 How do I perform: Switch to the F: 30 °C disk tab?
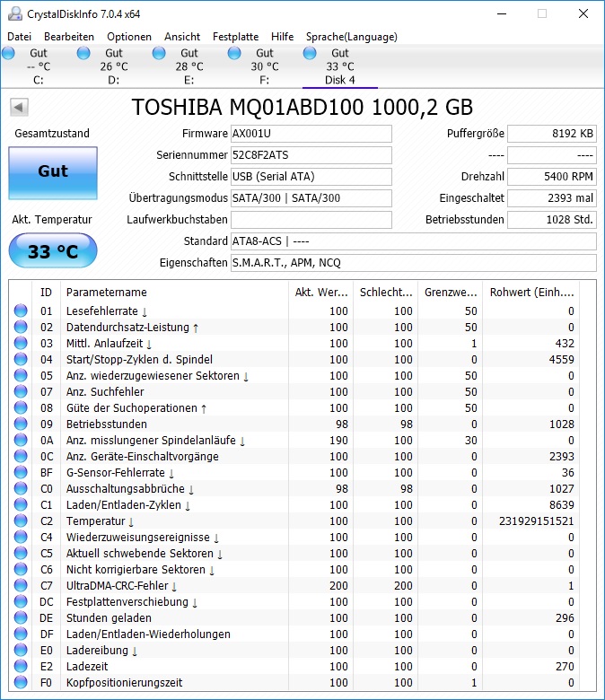click(264, 66)
